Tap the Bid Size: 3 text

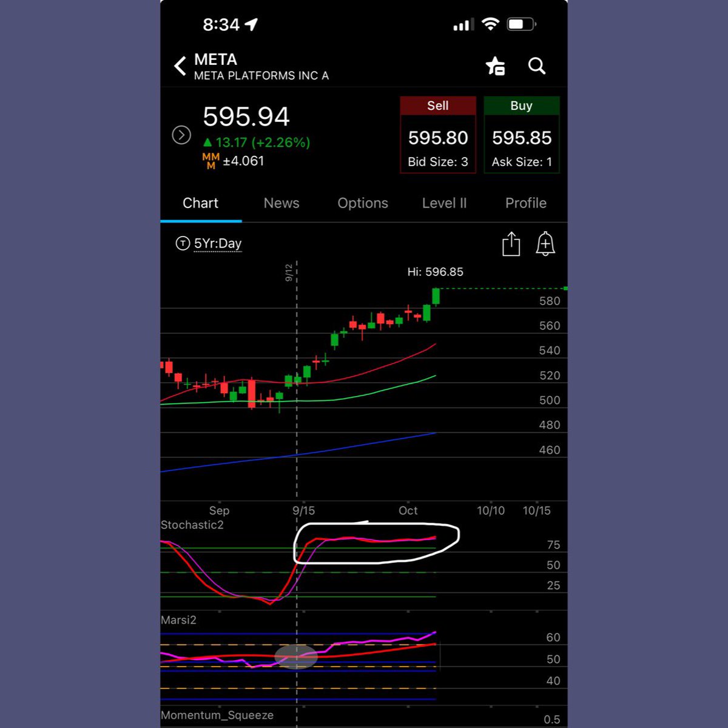pyautogui.click(x=438, y=162)
